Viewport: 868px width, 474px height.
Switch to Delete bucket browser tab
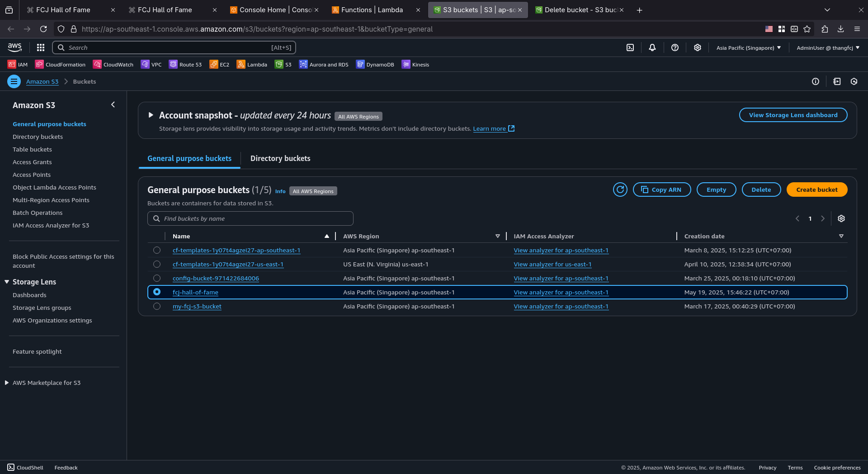click(580, 10)
